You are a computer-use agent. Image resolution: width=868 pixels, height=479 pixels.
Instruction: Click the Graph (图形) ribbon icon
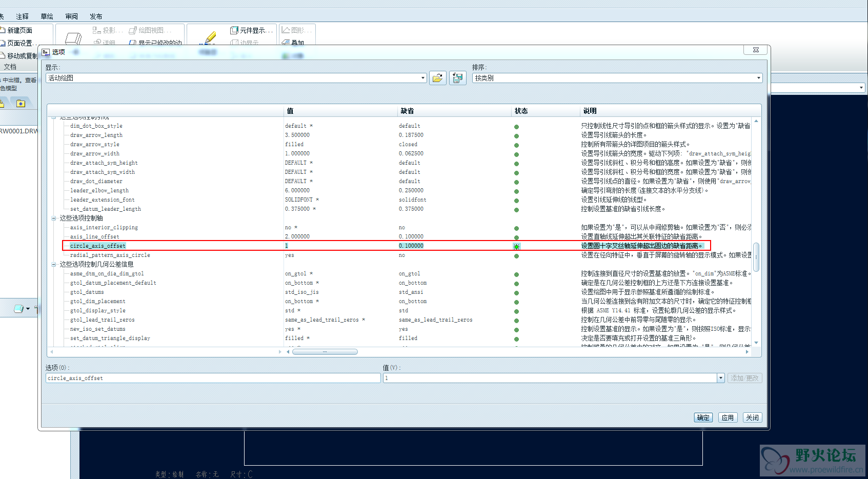pos(286,30)
